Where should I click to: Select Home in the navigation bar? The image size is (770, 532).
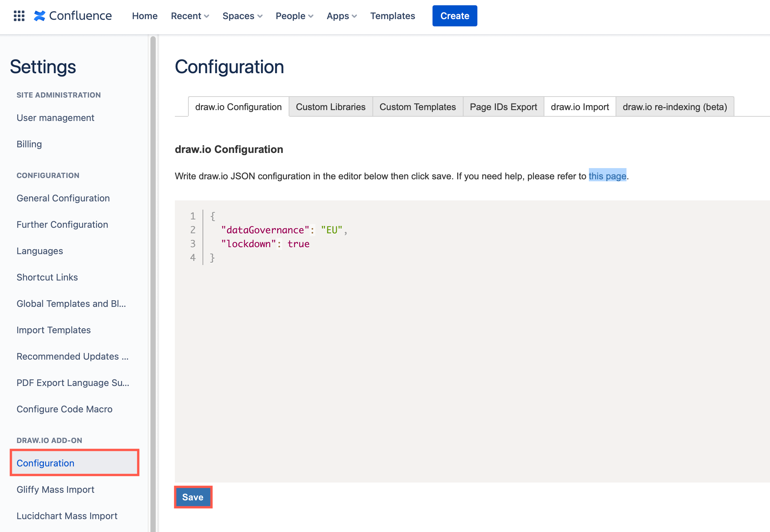pyautogui.click(x=144, y=16)
